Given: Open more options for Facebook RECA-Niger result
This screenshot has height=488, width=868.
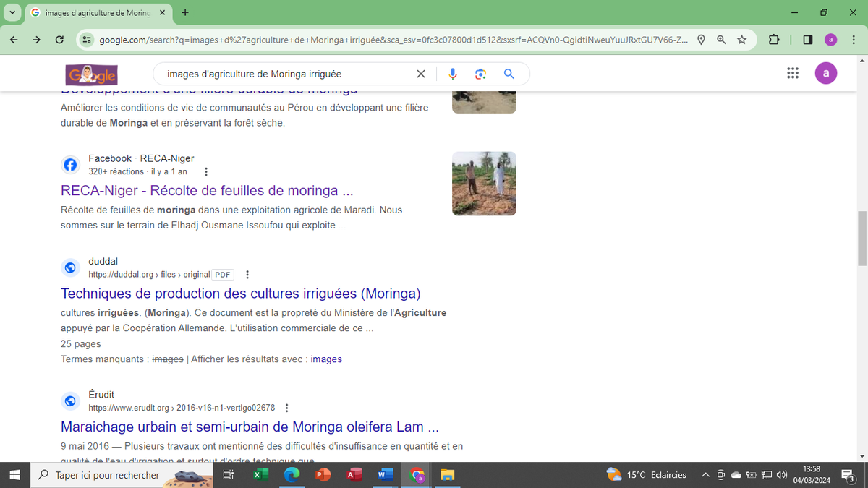Looking at the screenshot, I should pos(206,172).
